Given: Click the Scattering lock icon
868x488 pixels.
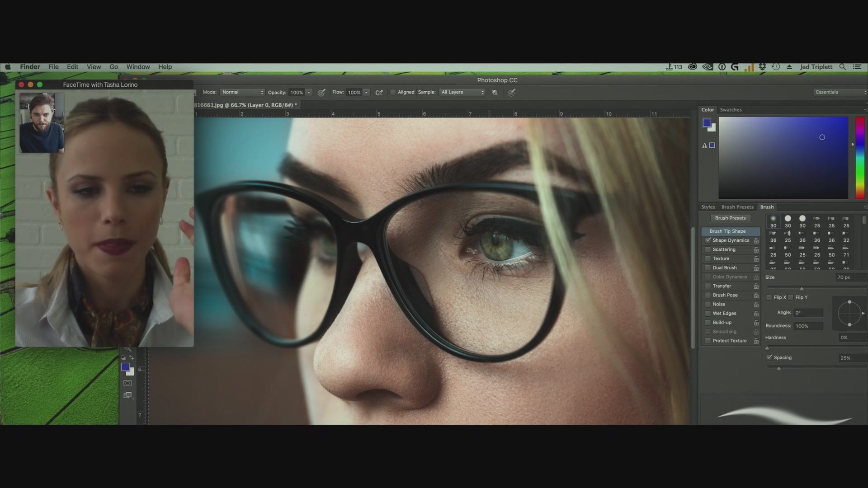Looking at the screenshot, I should pos(756,250).
